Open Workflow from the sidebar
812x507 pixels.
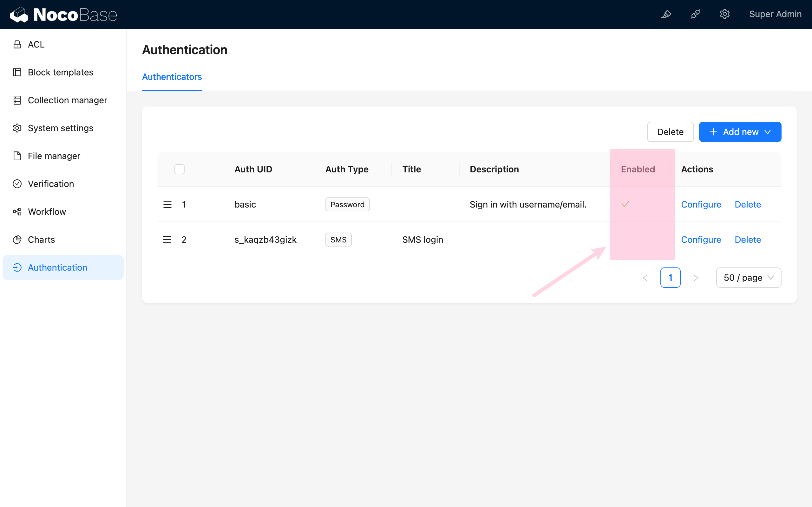47,212
